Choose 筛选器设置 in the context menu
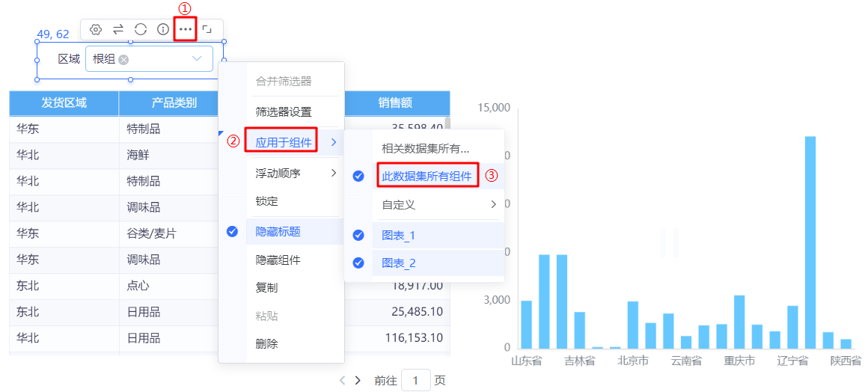 coord(284,112)
